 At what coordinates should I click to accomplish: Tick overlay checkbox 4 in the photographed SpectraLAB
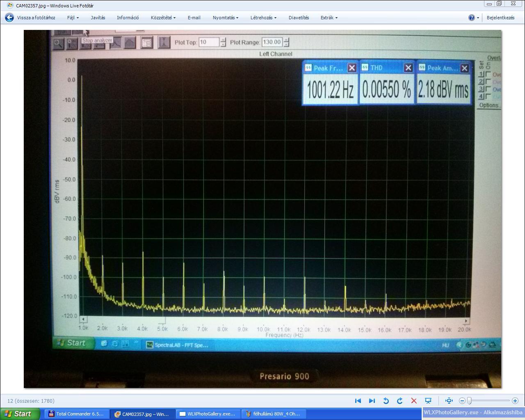(x=488, y=97)
